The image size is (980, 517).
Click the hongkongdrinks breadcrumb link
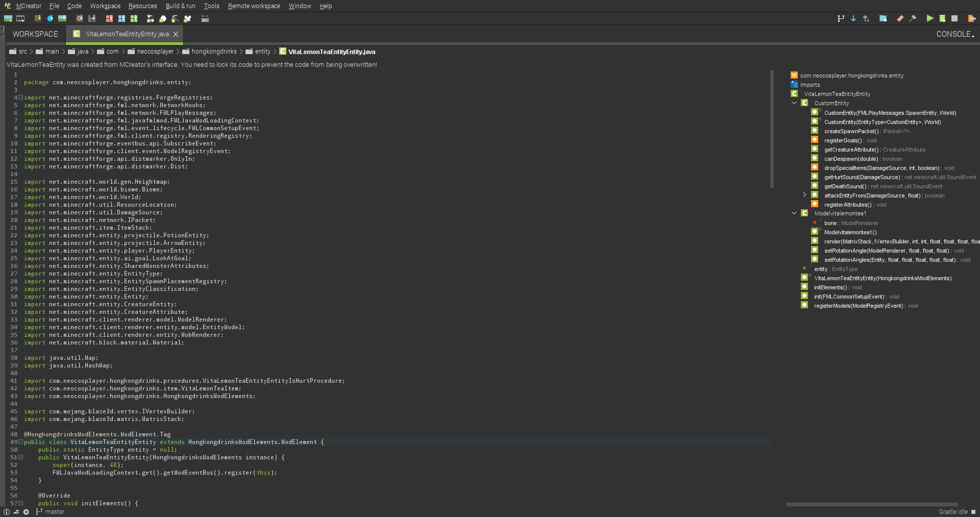pyautogui.click(x=213, y=52)
